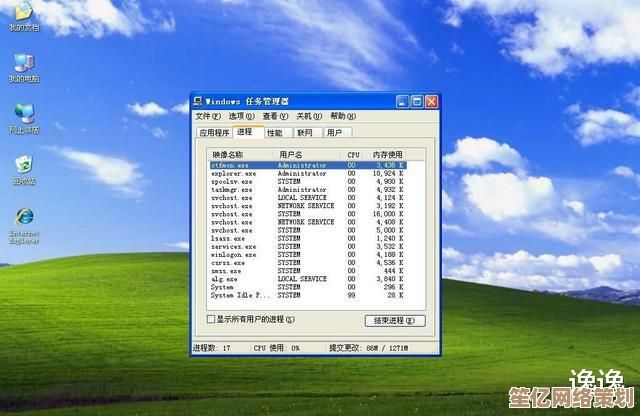Click the System process with 296 K
This screenshot has height=416, width=640.
(308, 287)
